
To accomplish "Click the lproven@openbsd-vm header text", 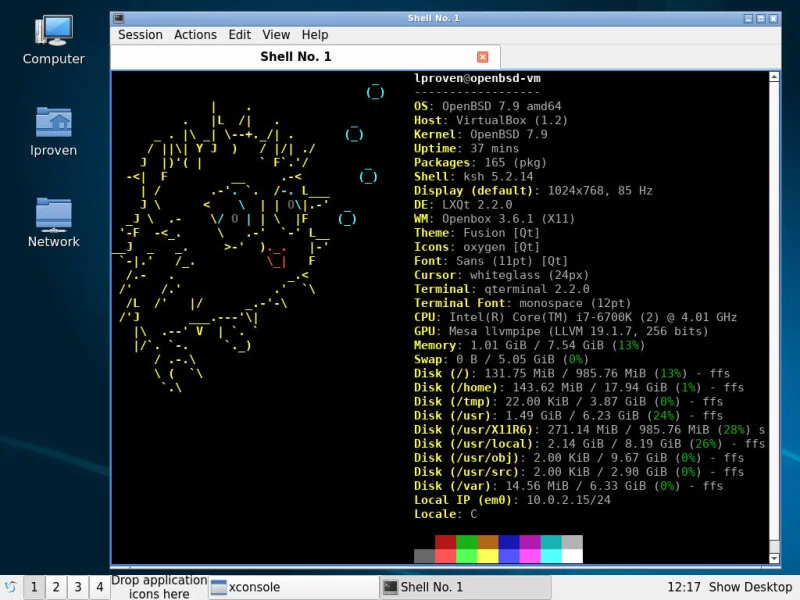I will pyautogui.click(x=478, y=78).
